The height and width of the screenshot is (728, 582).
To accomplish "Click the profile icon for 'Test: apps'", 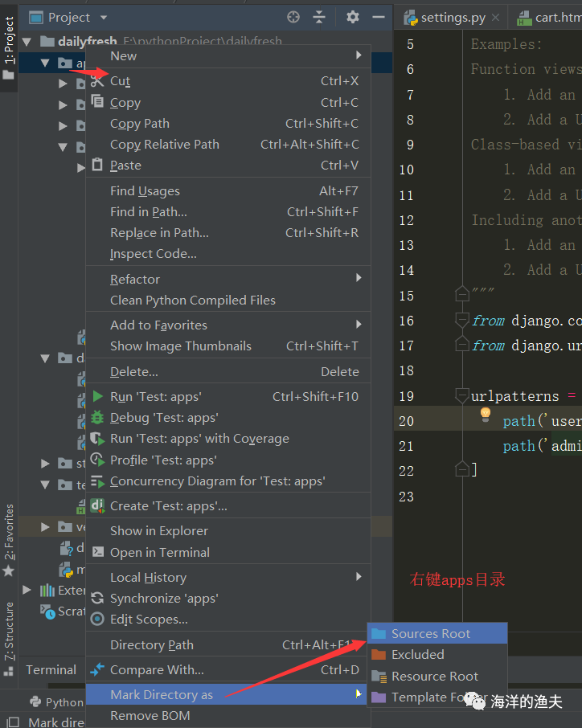I will coord(97,460).
